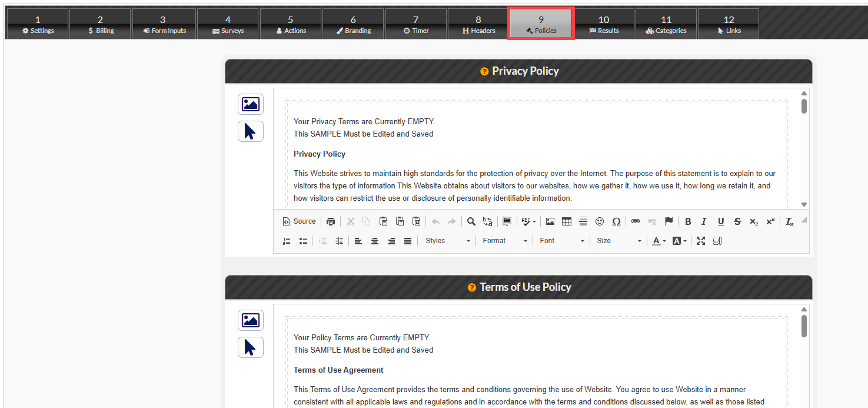868x408 pixels.
Task: Insert a table via toolbar icon
Action: tap(567, 221)
